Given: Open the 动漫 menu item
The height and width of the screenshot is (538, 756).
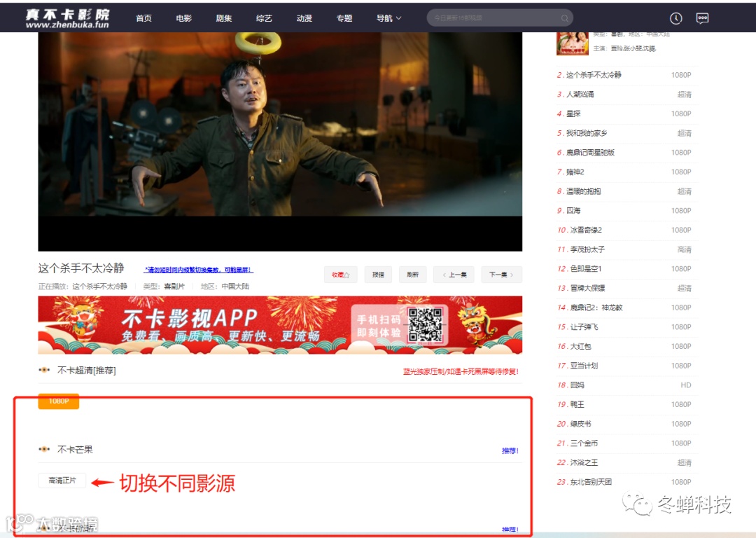Looking at the screenshot, I should tap(304, 18).
